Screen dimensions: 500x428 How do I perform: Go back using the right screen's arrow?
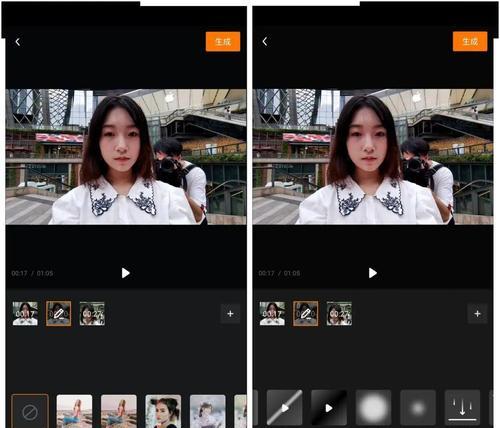click(x=265, y=42)
